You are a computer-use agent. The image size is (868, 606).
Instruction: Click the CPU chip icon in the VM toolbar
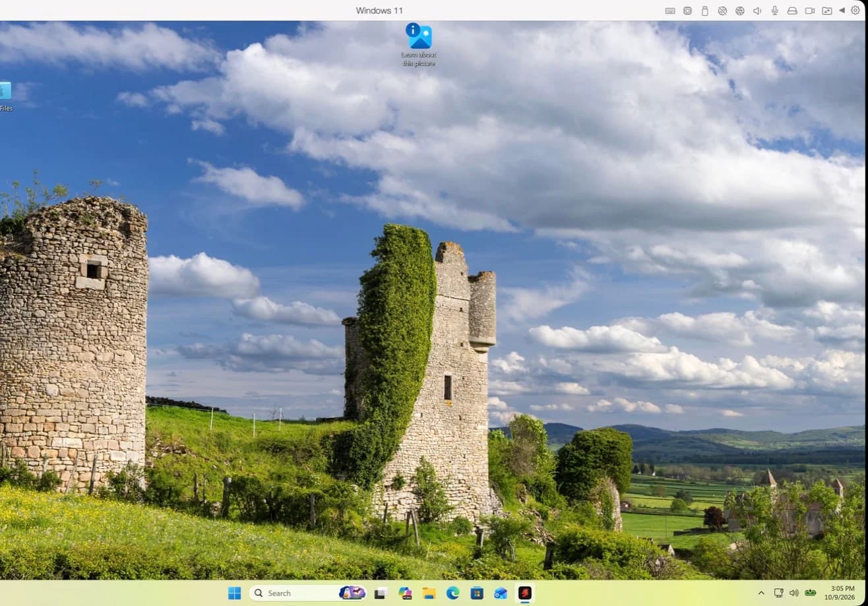coord(687,11)
